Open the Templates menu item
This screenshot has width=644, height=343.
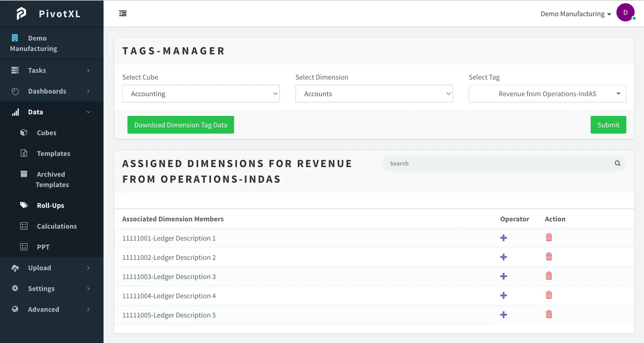[52, 153]
